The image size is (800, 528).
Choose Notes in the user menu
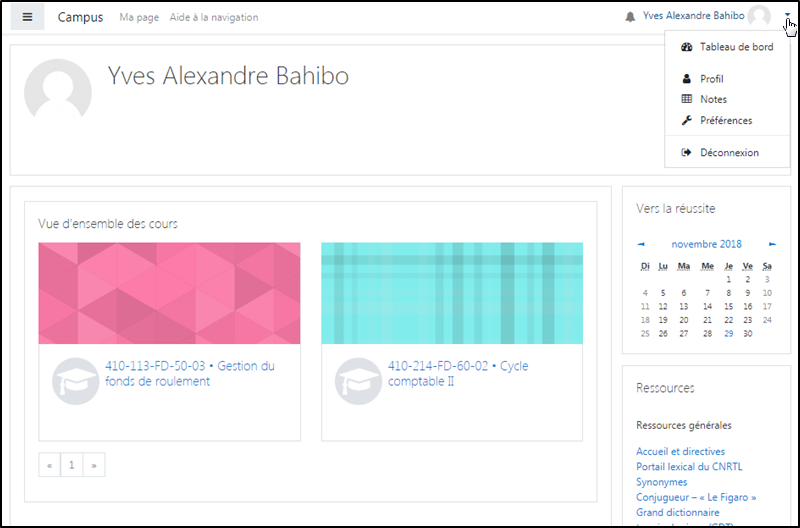pyautogui.click(x=713, y=100)
